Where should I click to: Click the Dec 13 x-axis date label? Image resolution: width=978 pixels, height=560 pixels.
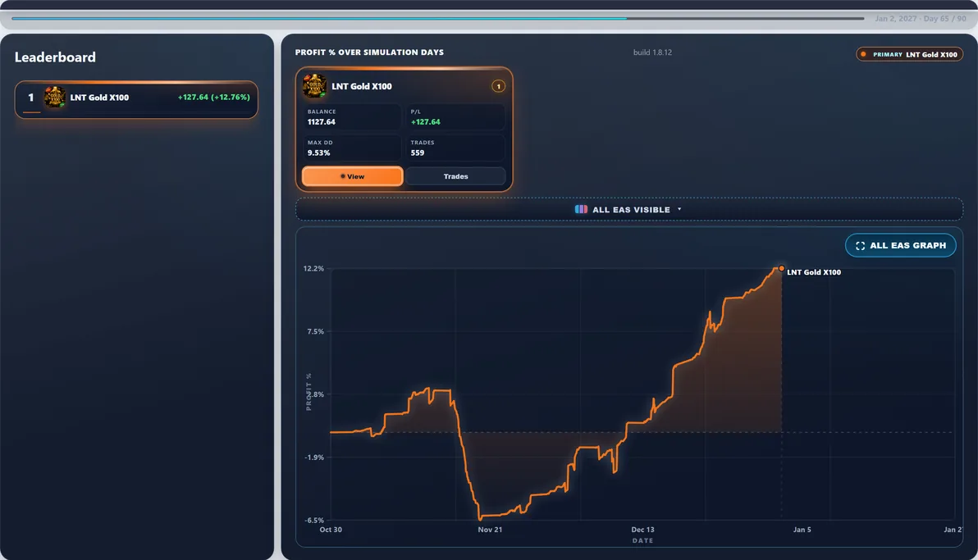click(642, 530)
